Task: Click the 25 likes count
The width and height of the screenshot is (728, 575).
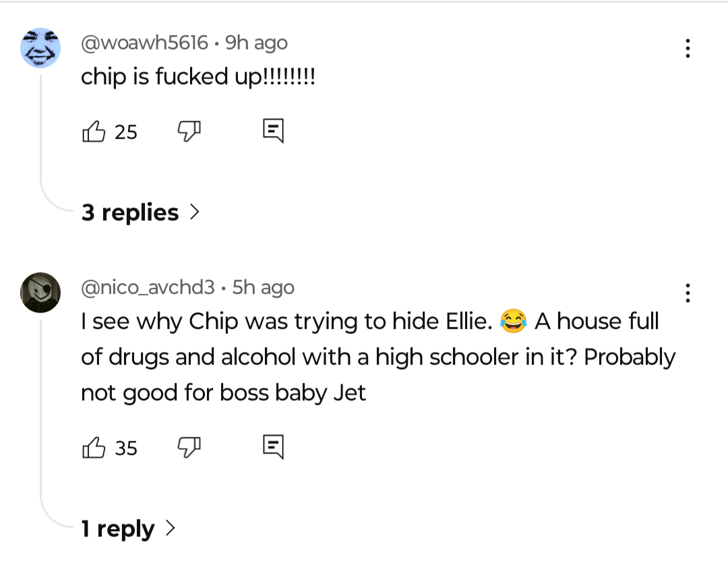Action: click(126, 132)
